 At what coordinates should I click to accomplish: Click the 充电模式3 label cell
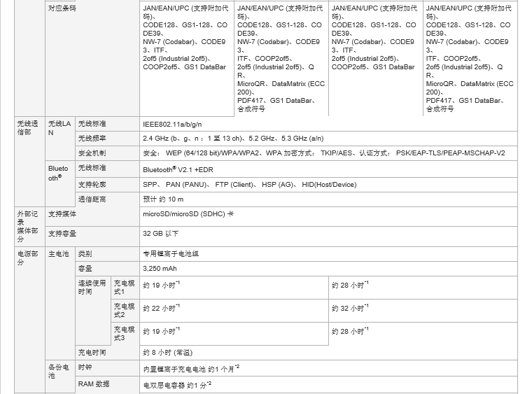(124, 333)
